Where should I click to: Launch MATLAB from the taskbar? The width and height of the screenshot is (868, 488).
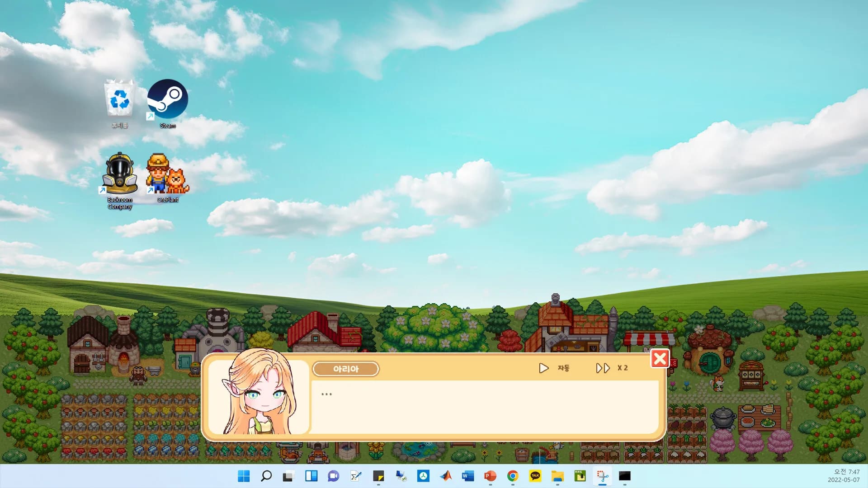(x=446, y=476)
